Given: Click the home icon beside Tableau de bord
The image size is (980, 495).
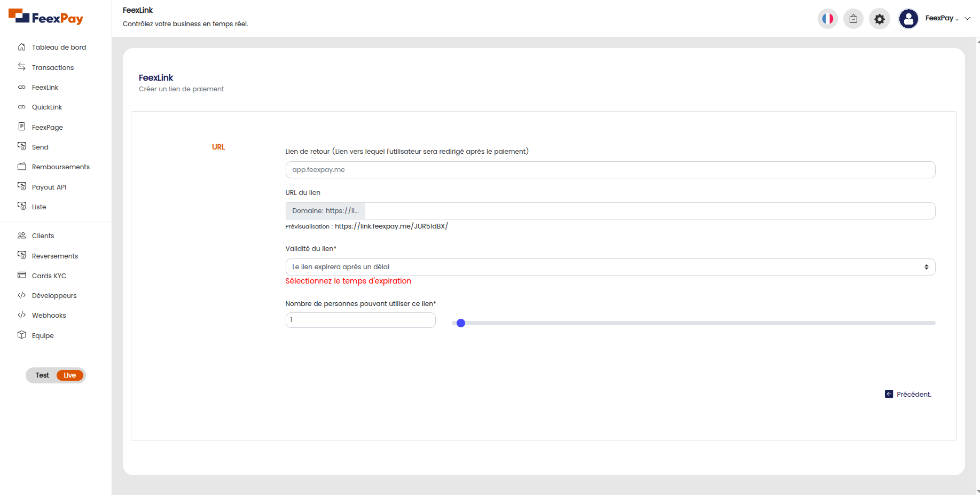Looking at the screenshot, I should coord(22,47).
